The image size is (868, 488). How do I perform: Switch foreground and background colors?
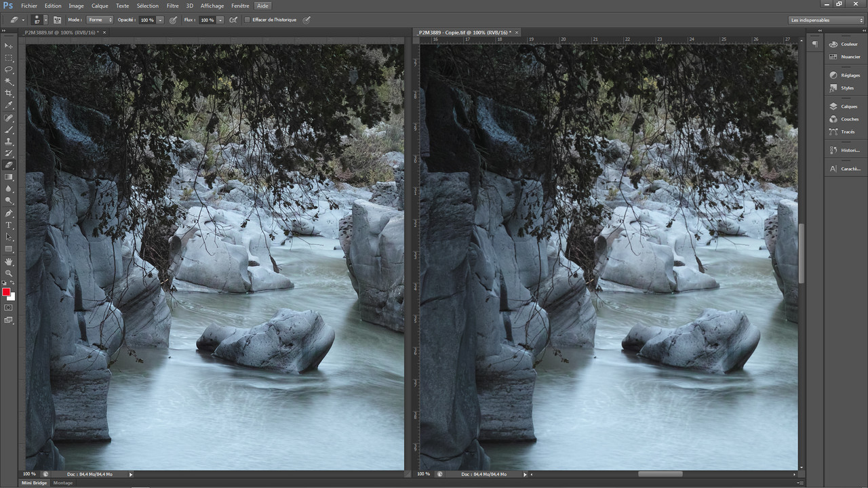(12, 283)
